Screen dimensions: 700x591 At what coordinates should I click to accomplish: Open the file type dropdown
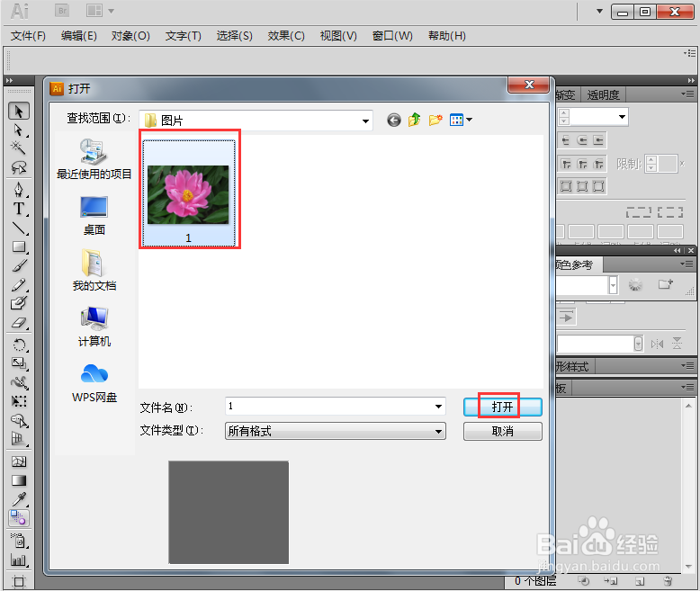coord(336,431)
